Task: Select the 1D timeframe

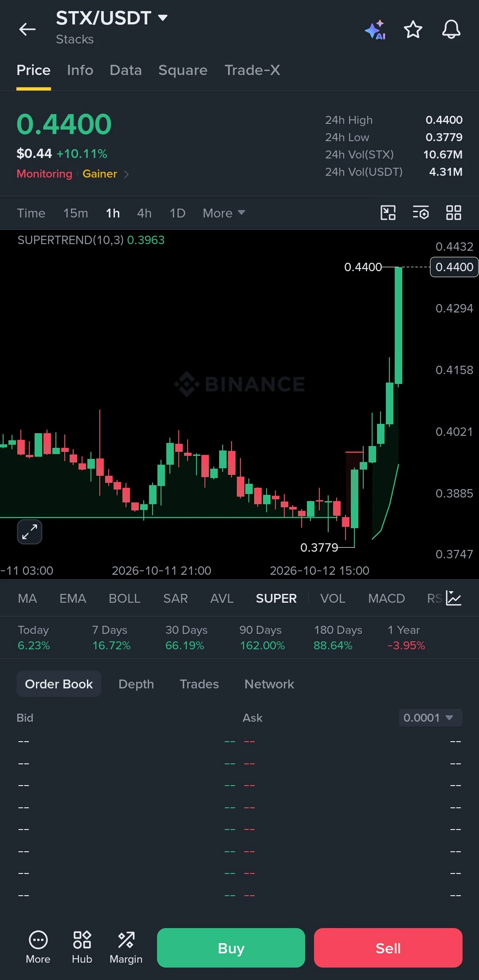Action: click(178, 213)
